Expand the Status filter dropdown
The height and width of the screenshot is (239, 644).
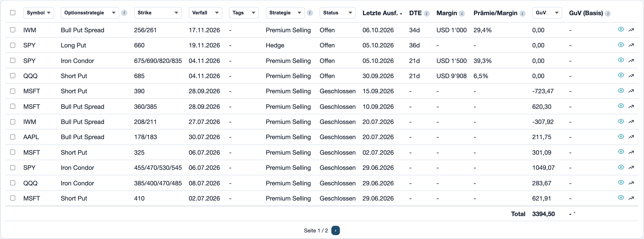tap(338, 13)
